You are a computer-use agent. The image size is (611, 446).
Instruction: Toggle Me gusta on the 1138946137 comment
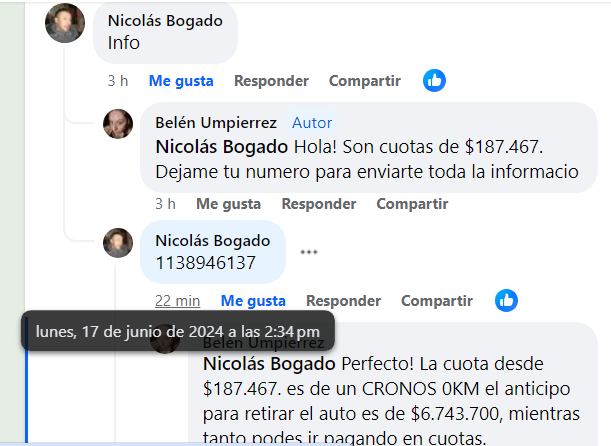[x=253, y=301]
